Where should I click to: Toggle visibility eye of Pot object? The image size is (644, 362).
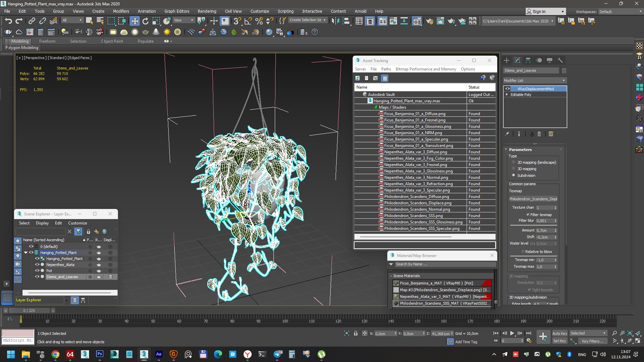[x=37, y=271]
